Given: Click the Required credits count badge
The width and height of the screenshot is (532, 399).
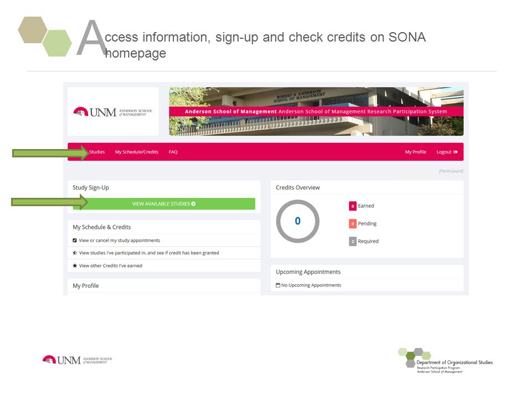Looking at the screenshot, I should (352, 241).
